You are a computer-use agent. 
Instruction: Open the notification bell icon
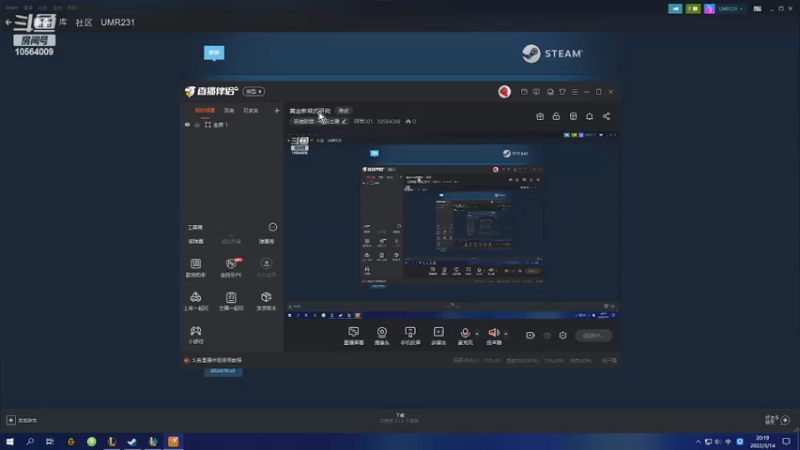tap(589, 116)
